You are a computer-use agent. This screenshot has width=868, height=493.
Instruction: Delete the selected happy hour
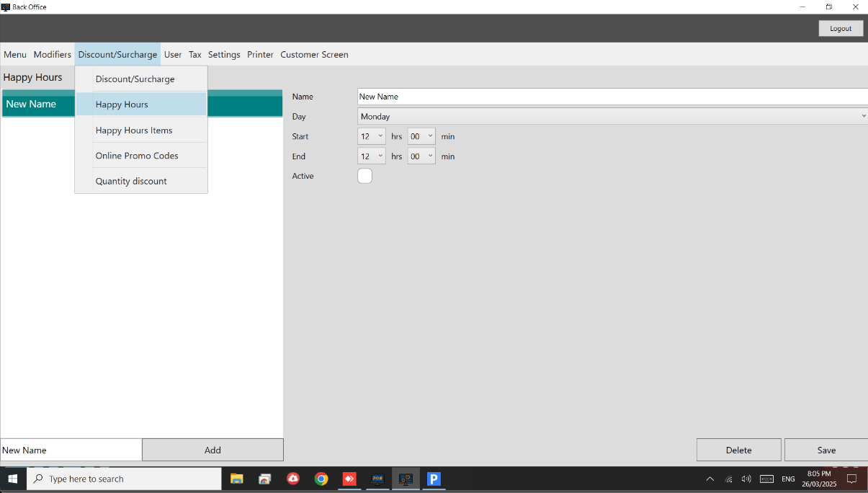coord(738,450)
